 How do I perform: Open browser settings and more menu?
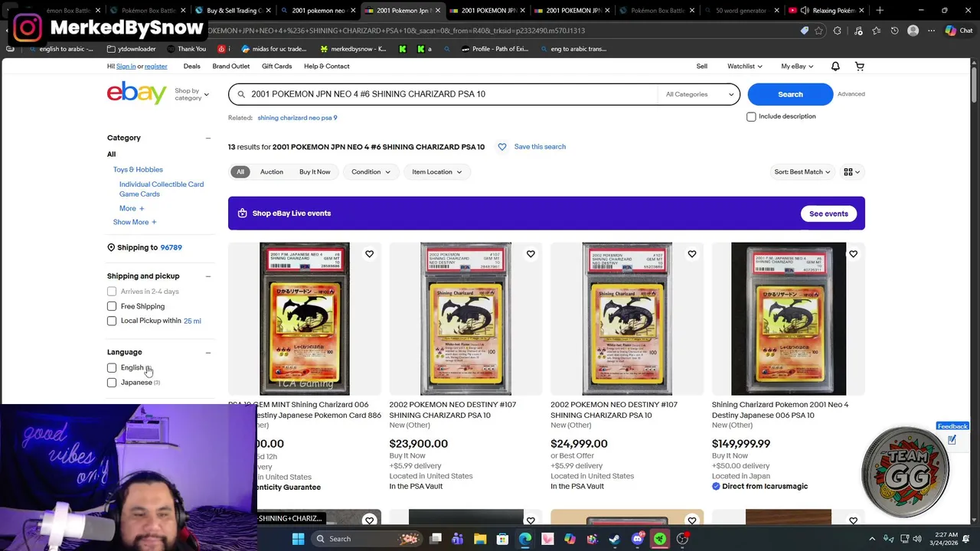click(x=931, y=31)
